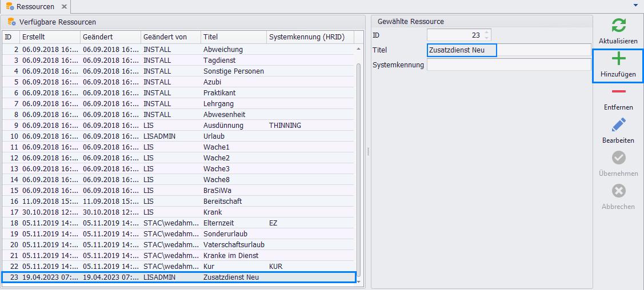Click the Hinzufügen plus icon
This screenshot has width=644, height=290.
(618, 59)
